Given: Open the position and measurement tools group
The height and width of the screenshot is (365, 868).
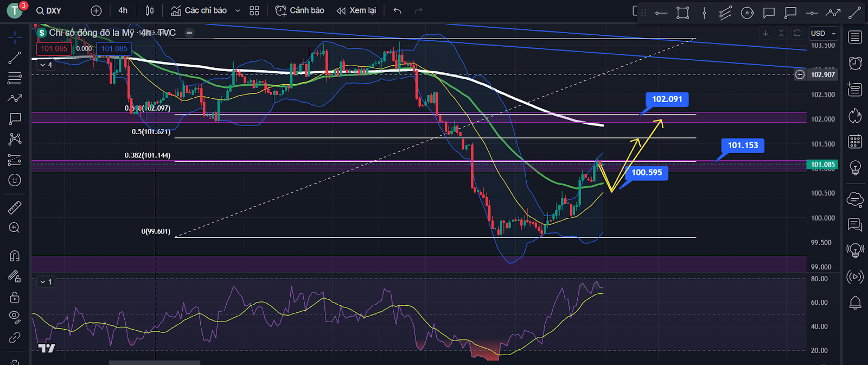Looking at the screenshot, I should click(x=15, y=160).
